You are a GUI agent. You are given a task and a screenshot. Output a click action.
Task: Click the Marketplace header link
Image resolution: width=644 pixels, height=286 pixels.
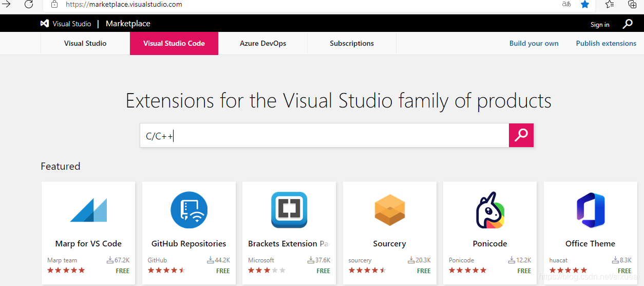tap(128, 24)
